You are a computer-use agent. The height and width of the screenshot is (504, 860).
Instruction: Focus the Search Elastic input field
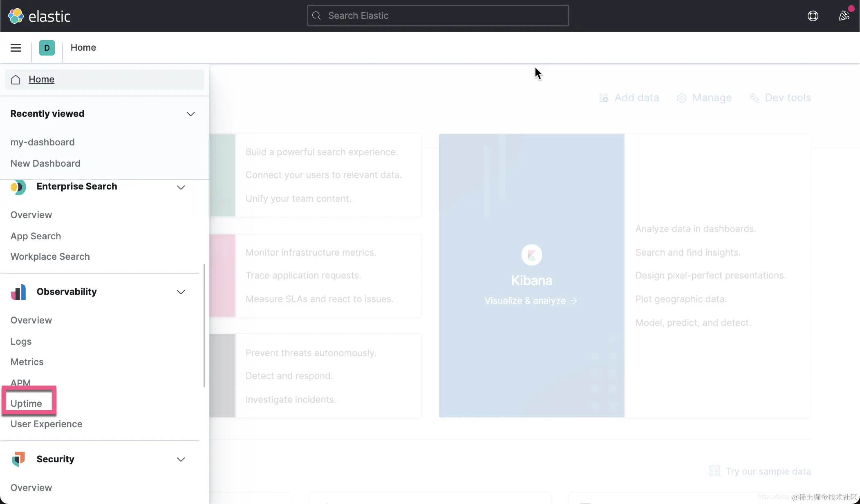[x=438, y=16]
